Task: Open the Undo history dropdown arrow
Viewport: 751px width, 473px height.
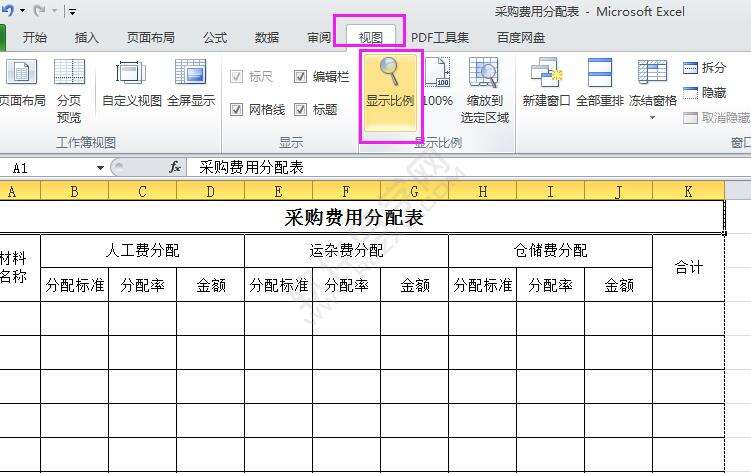Action: pos(23,11)
